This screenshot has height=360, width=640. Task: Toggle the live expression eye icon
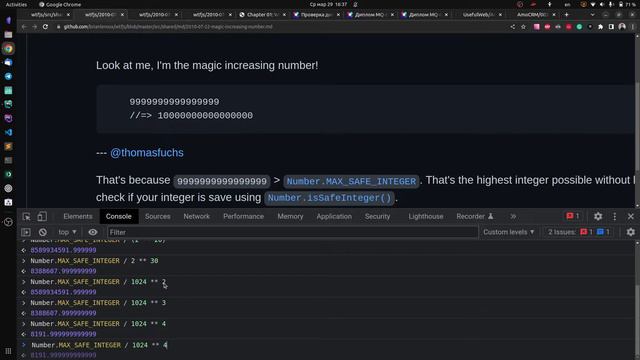[x=93, y=232]
